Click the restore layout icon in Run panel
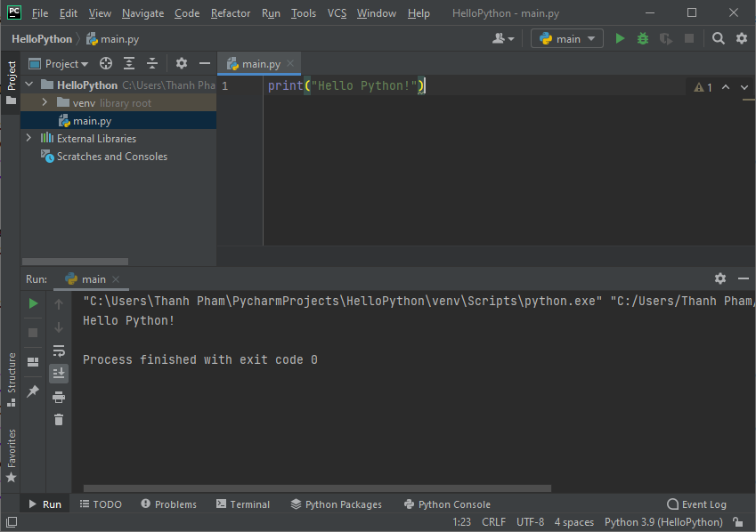Screen dimensions: 756x532 click(x=33, y=361)
